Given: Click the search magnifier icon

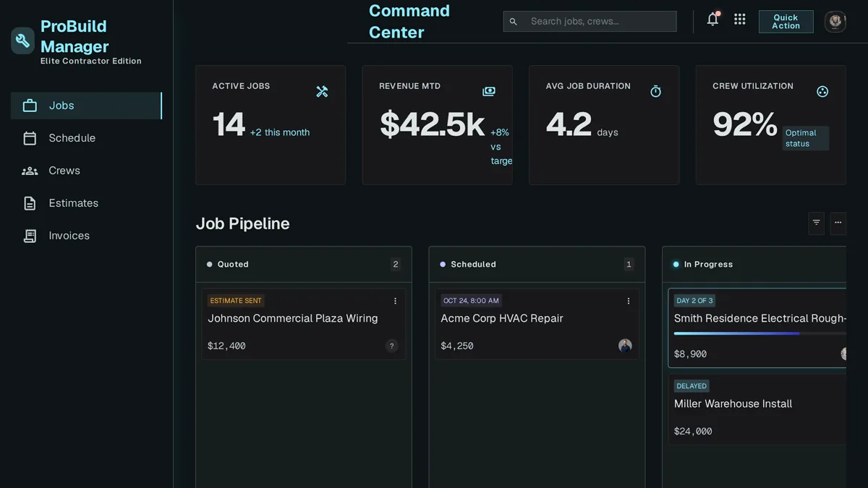Looking at the screenshot, I should (514, 22).
